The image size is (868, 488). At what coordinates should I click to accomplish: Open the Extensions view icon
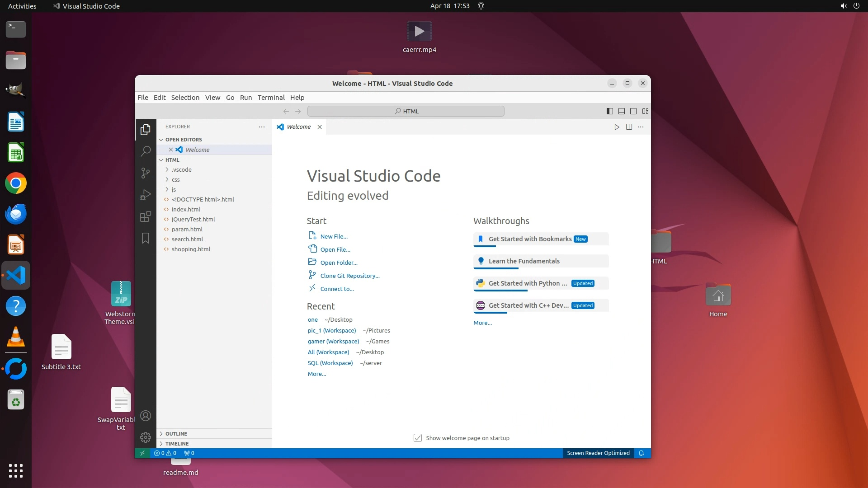pos(146,217)
